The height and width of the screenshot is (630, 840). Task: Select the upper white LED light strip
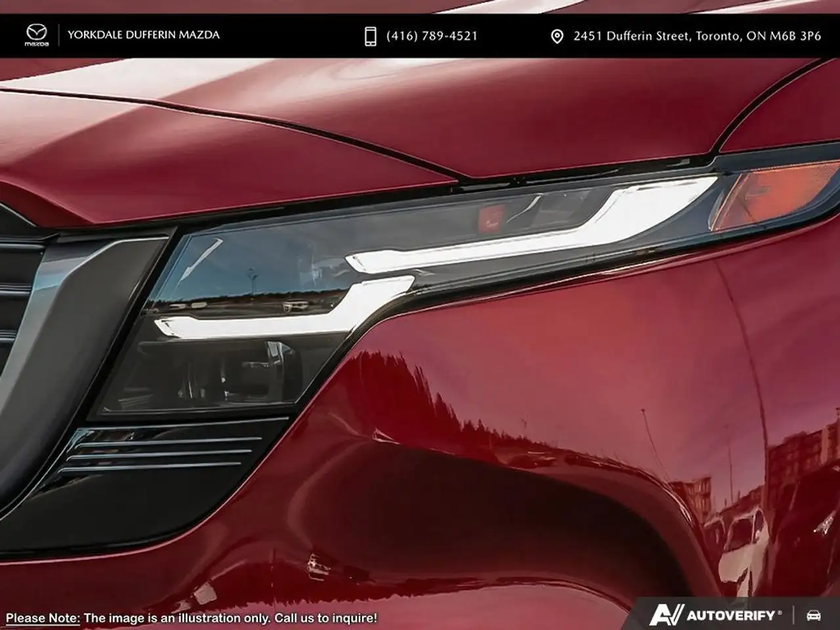(x=525, y=230)
